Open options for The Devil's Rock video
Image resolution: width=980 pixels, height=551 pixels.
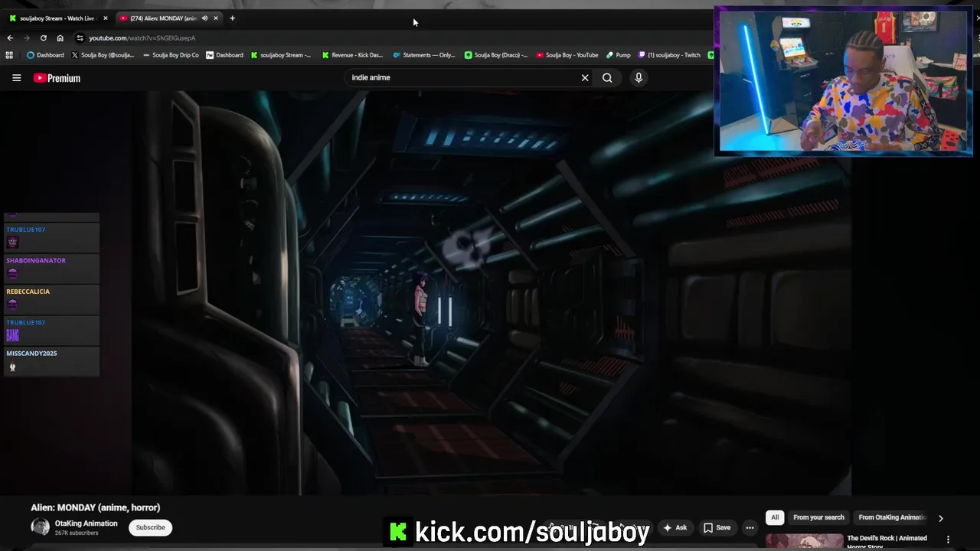948,540
